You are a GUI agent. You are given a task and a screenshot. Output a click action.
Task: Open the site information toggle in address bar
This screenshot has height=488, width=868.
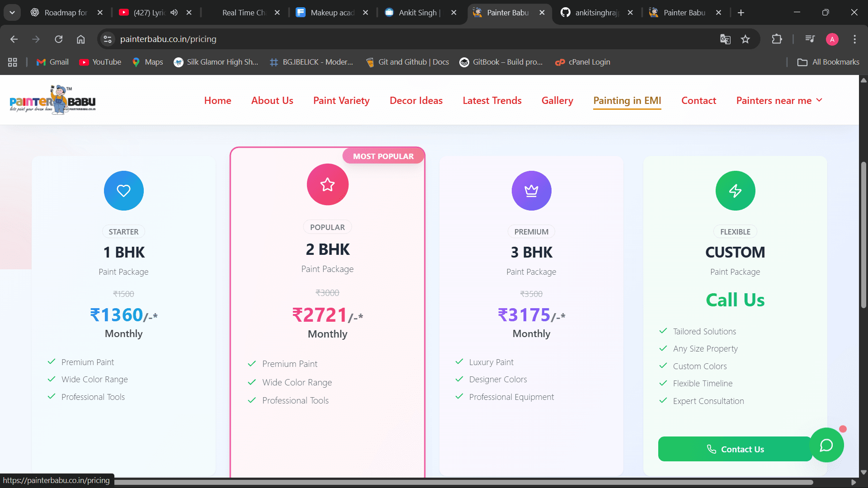[108, 39]
